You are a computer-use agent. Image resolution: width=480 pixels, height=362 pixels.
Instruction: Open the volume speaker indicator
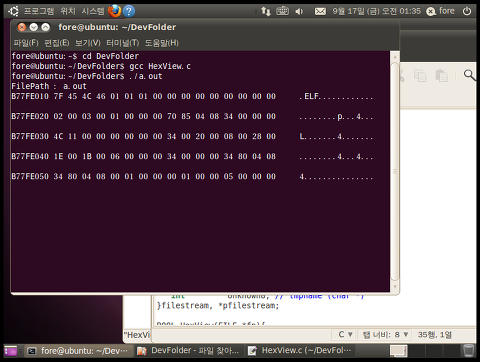[x=299, y=11]
